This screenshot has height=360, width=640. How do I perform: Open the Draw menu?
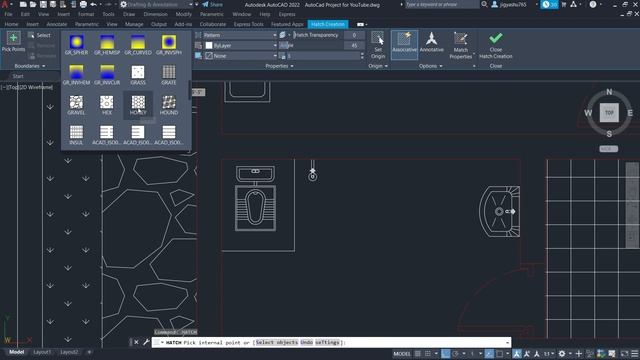coord(129,14)
